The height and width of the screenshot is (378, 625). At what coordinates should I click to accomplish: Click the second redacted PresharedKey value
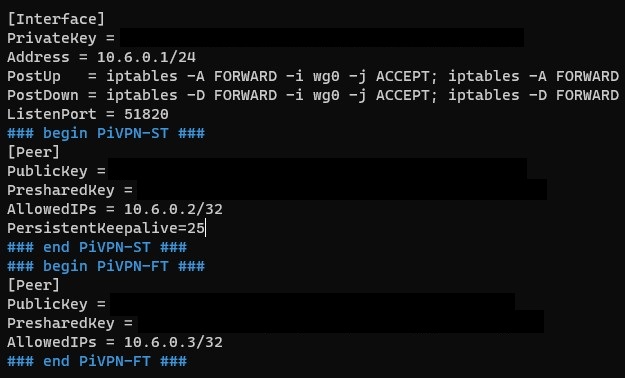click(341, 322)
